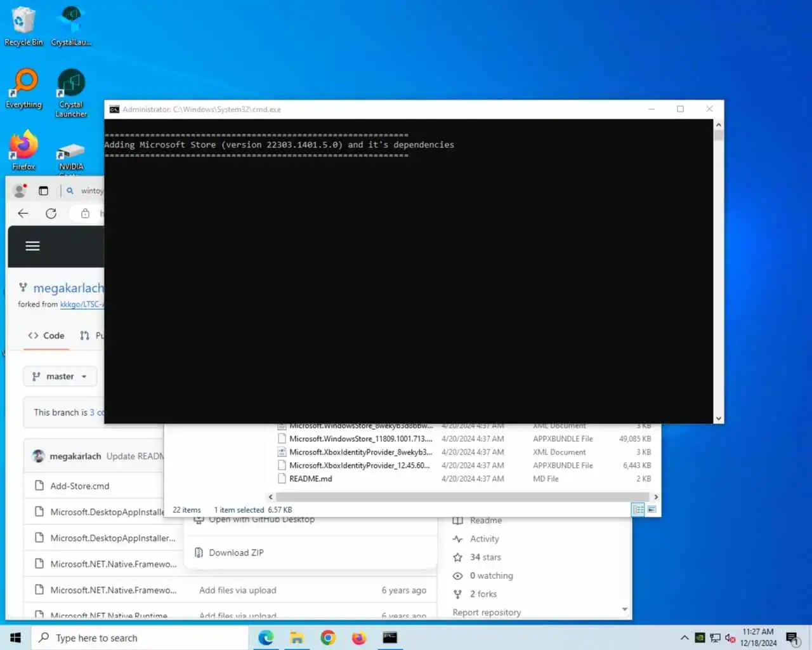The height and width of the screenshot is (650, 812).
Task: Click GitHub page scrollbar down arrow
Action: click(625, 609)
